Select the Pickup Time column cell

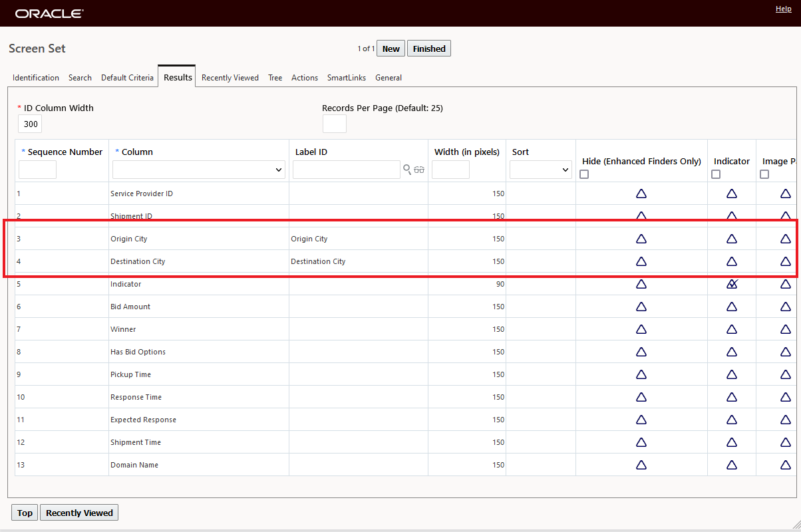[199, 374]
